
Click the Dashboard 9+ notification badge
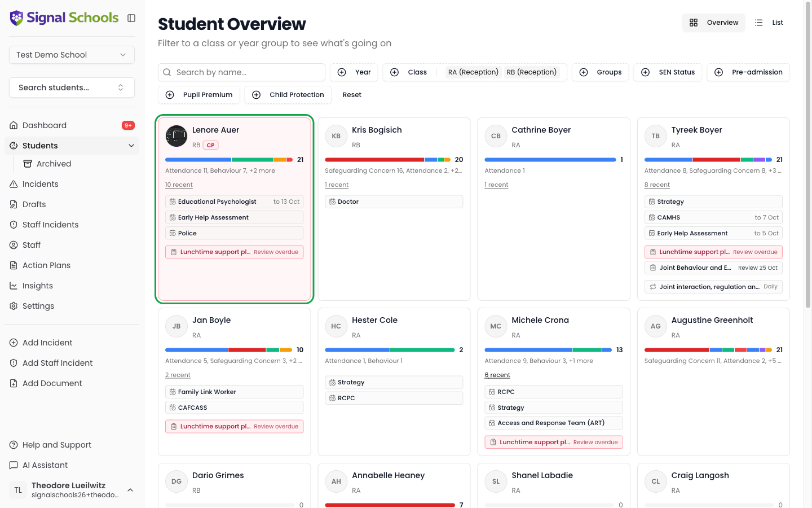click(x=128, y=125)
